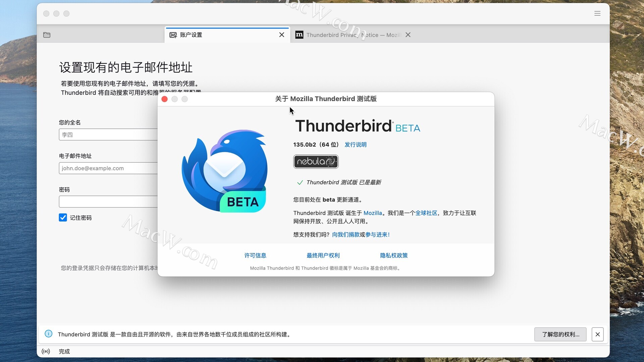Click the online status radio icon
Image resolution: width=644 pixels, height=362 pixels.
pyautogui.click(x=46, y=351)
